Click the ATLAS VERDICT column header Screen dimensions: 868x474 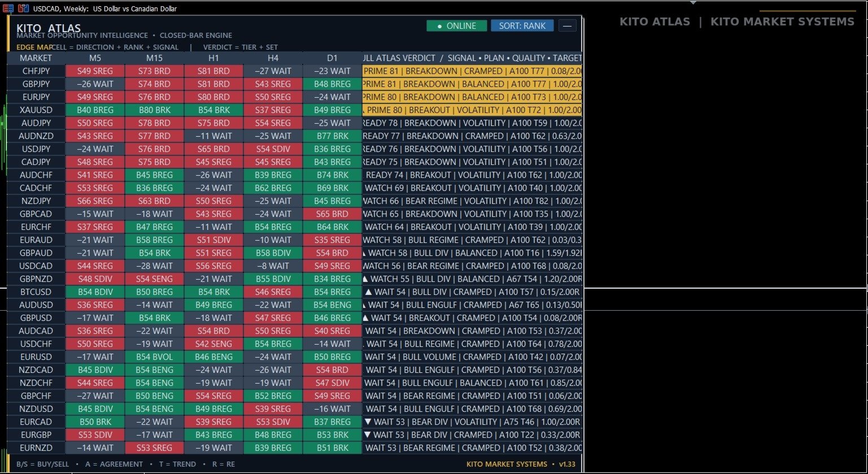[x=472, y=58]
